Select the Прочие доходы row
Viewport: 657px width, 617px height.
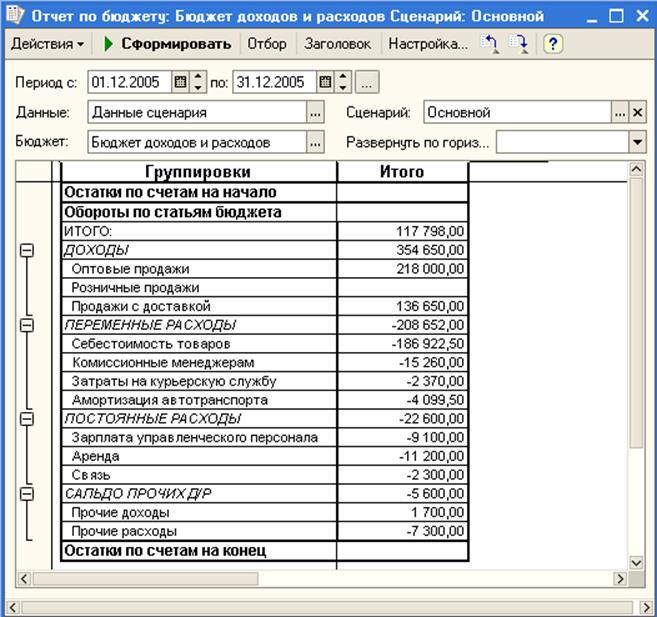coord(264,512)
